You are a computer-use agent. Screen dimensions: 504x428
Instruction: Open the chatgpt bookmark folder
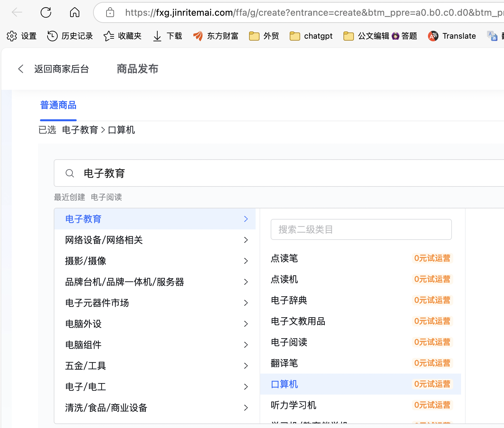click(311, 36)
